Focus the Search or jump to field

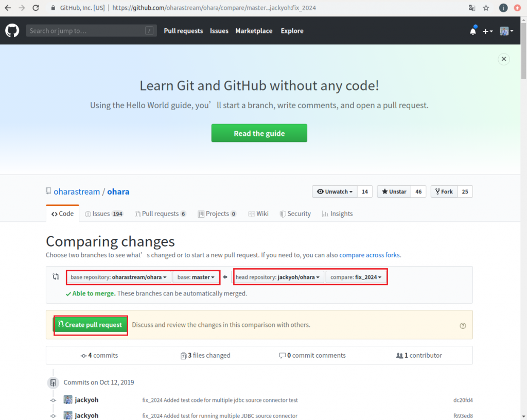92,30
